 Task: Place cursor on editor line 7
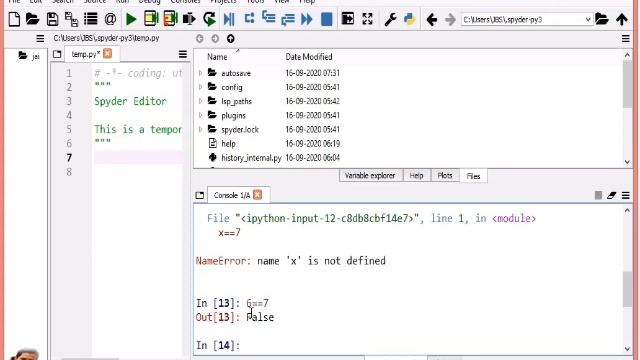pyautogui.click(x=138, y=158)
